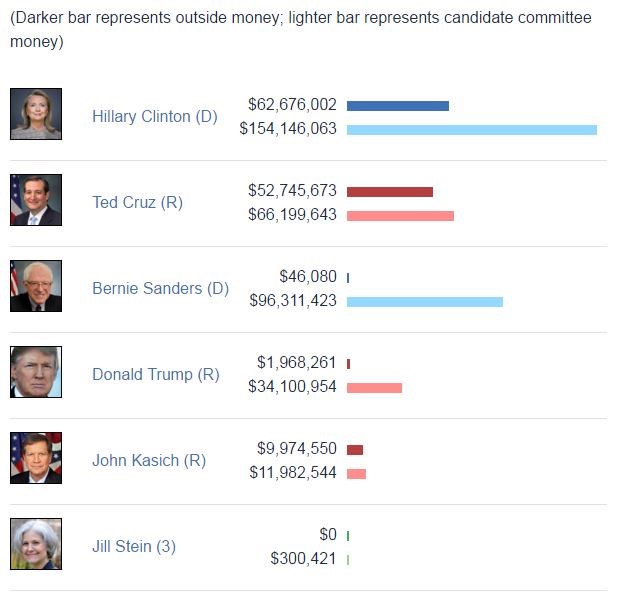Click John Kasich's photo thumbnail
Viewport: 627px width, 607px height.
(x=36, y=458)
